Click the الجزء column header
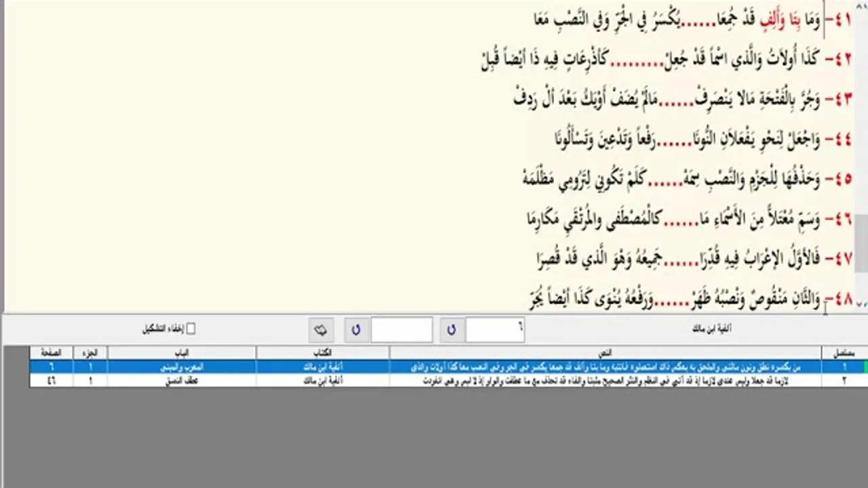 click(x=90, y=352)
